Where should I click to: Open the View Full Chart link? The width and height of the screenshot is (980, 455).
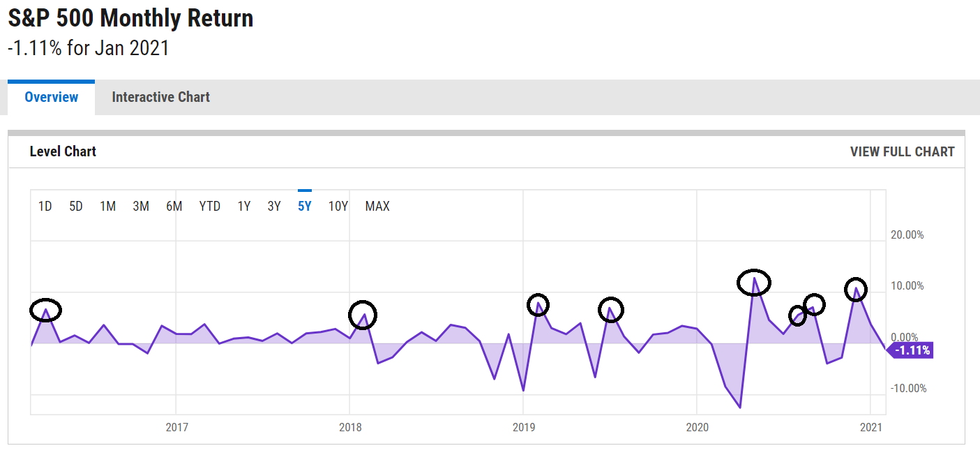(x=902, y=151)
